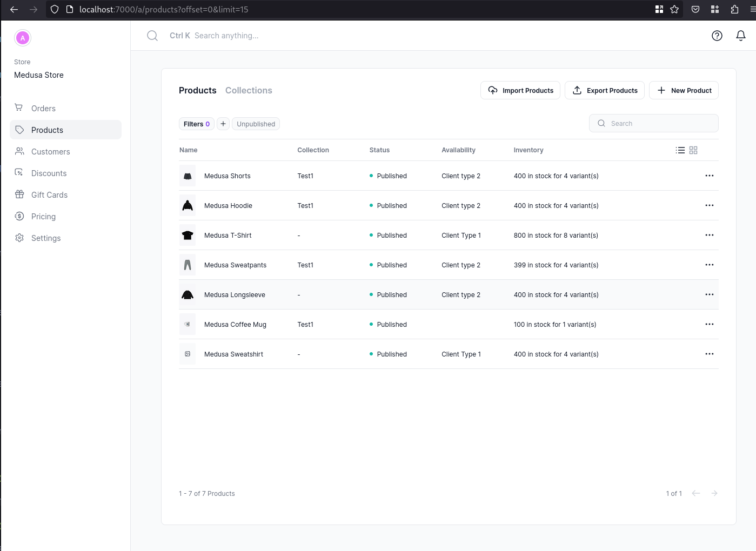Open the notification bell

[x=741, y=36]
